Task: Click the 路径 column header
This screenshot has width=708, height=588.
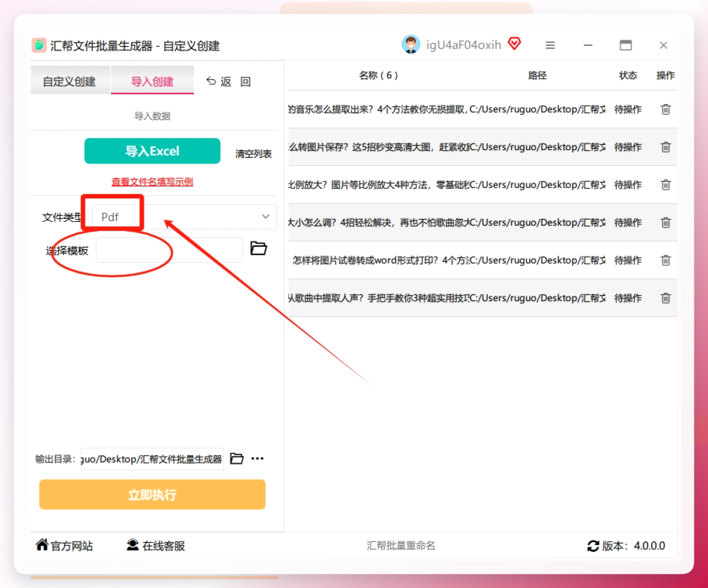Action: [537, 75]
